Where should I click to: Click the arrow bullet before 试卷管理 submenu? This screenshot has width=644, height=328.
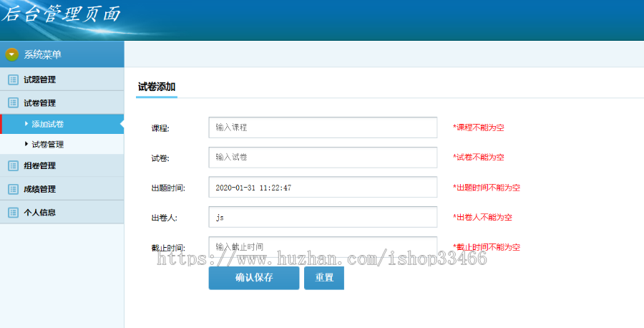pyautogui.click(x=26, y=144)
